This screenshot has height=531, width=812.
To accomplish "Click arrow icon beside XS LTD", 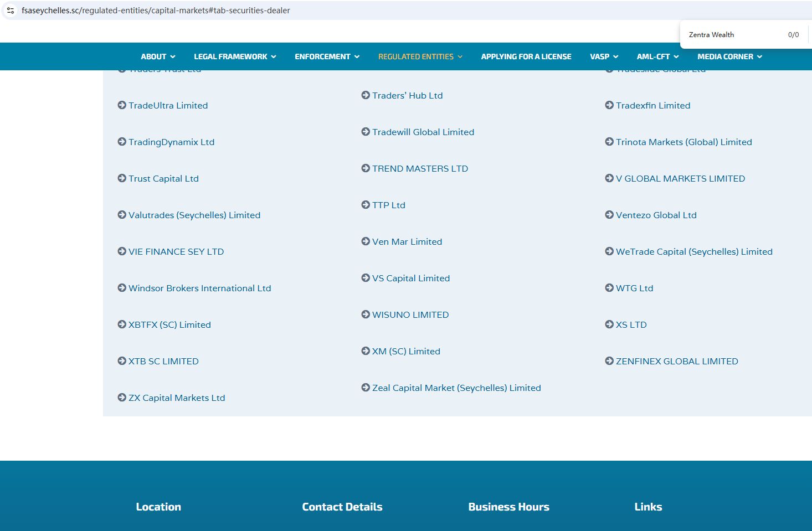I will [609, 324].
